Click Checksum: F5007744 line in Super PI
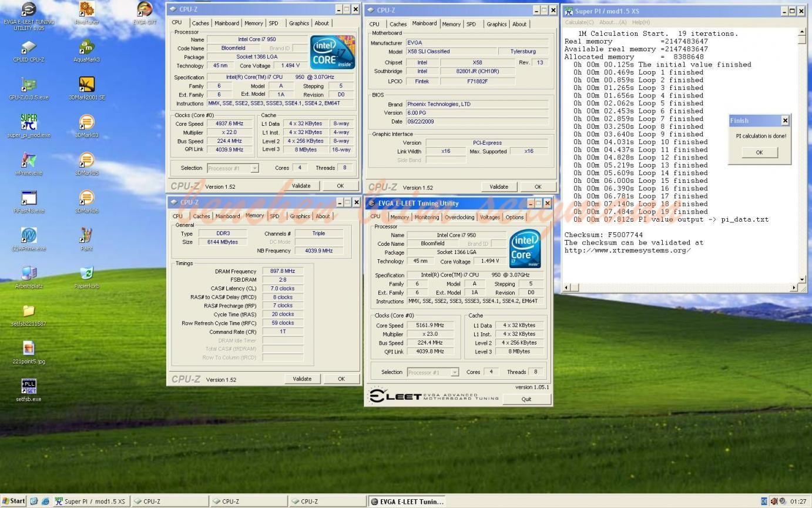 [603, 235]
